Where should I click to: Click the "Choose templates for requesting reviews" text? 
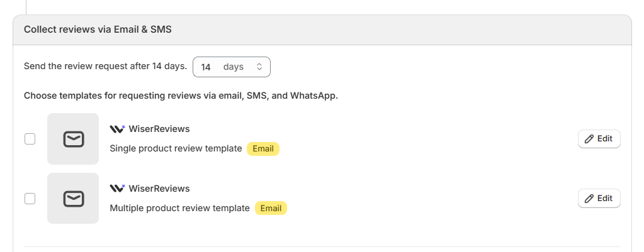[x=181, y=96]
